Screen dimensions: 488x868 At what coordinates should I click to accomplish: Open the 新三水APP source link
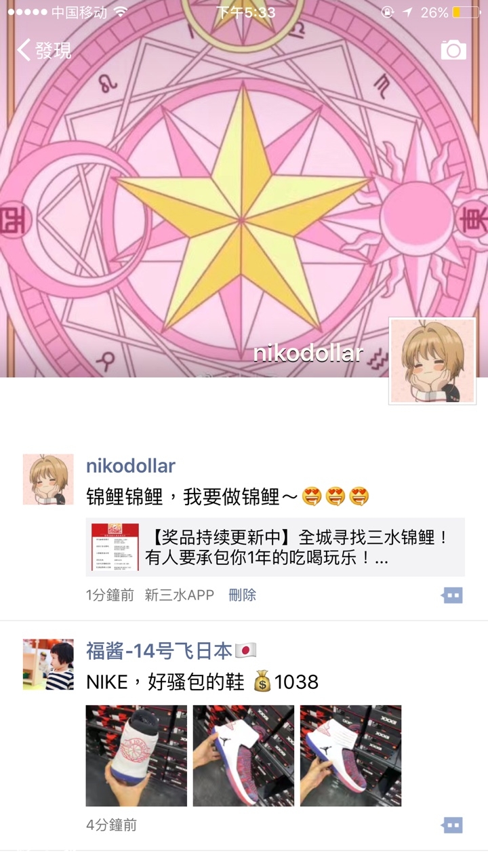pyautogui.click(x=180, y=595)
